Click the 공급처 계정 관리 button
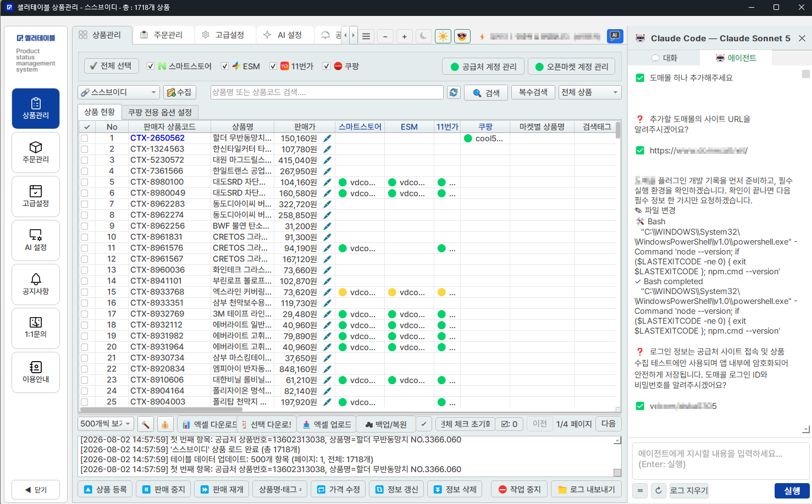This screenshot has height=504, width=812. tap(484, 67)
